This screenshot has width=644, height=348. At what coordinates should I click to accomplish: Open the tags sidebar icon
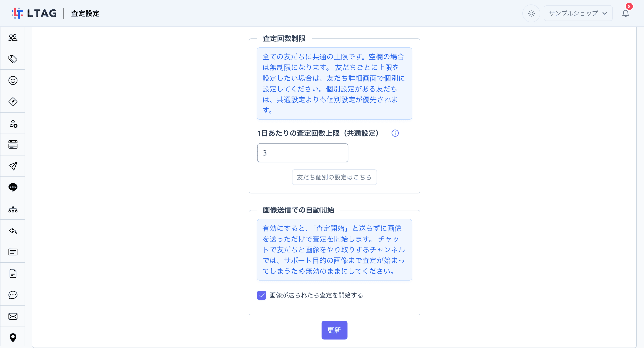point(13,59)
